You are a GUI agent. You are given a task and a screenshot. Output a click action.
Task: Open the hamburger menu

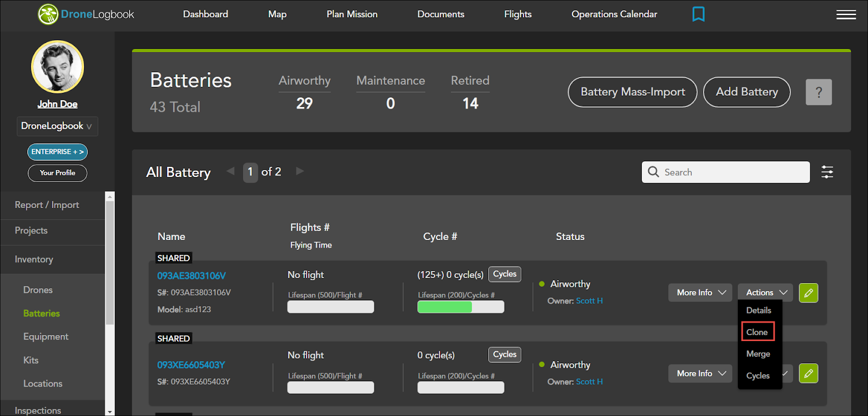click(846, 15)
